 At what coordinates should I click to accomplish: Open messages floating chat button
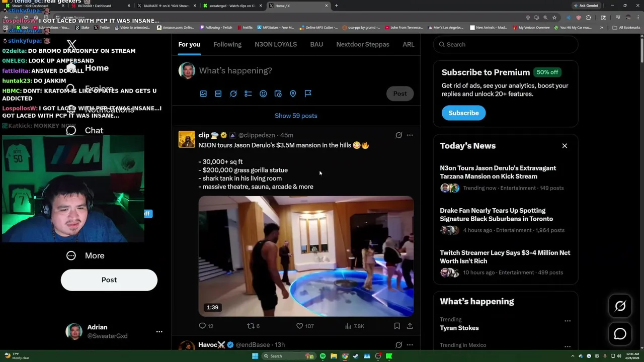[x=620, y=333]
